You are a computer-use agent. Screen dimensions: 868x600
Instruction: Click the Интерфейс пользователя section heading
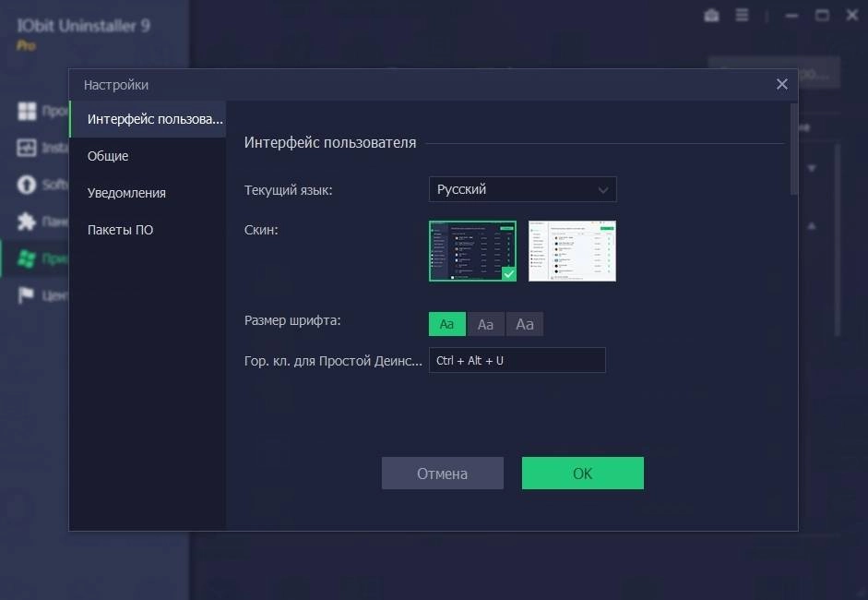pos(330,143)
